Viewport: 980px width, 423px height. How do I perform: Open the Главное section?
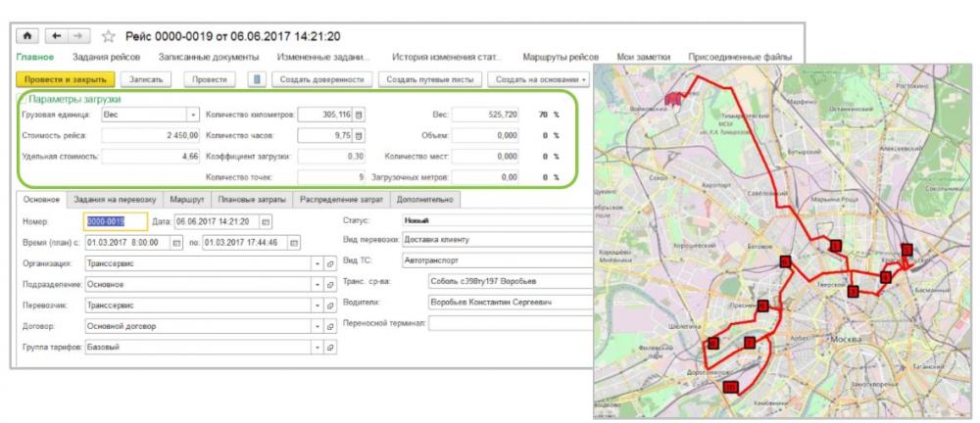35,57
